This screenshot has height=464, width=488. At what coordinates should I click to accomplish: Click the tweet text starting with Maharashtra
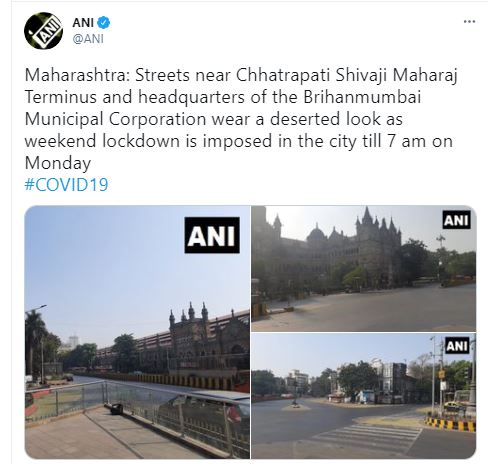click(241, 119)
